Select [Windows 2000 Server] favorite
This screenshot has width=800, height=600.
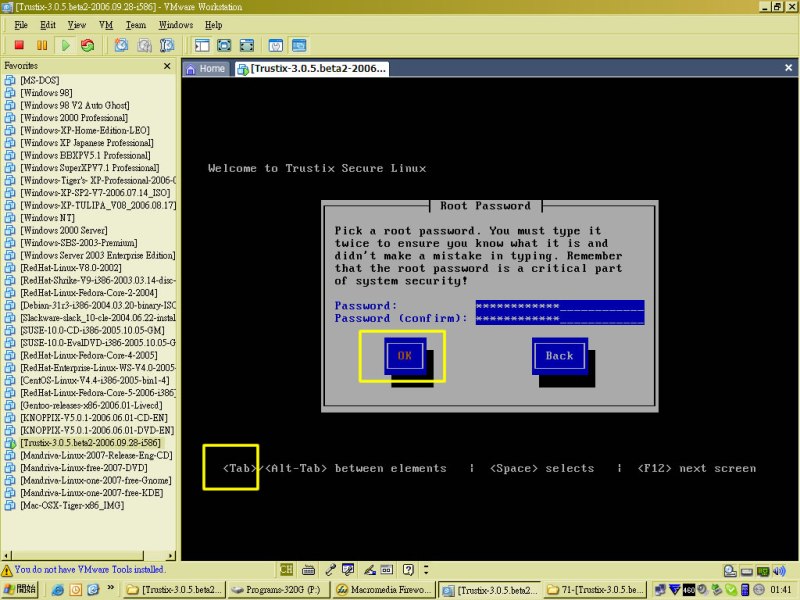coord(64,230)
